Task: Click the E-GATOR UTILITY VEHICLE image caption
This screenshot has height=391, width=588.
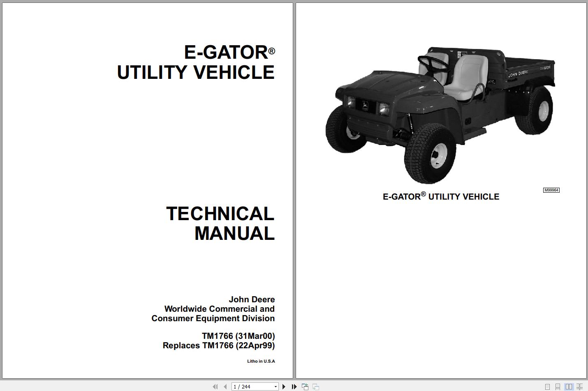Action: [x=441, y=196]
